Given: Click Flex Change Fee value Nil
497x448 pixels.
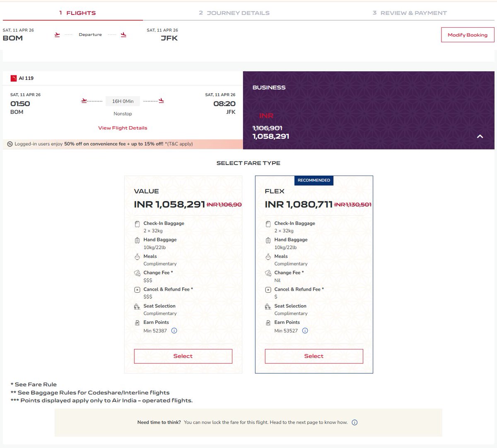Looking at the screenshot, I should point(277,280).
